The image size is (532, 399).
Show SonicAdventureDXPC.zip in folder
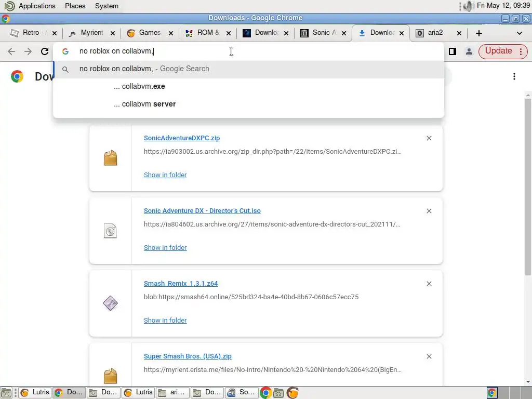point(165,175)
